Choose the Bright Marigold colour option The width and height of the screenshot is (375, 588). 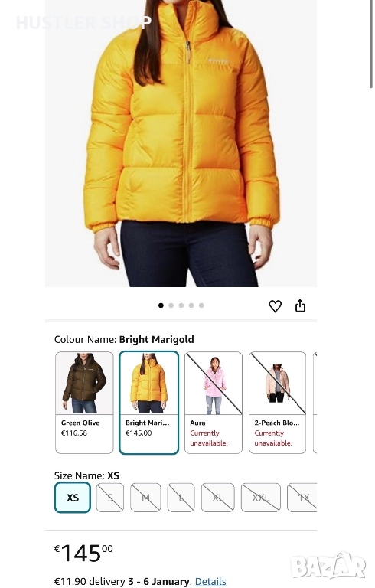(149, 403)
